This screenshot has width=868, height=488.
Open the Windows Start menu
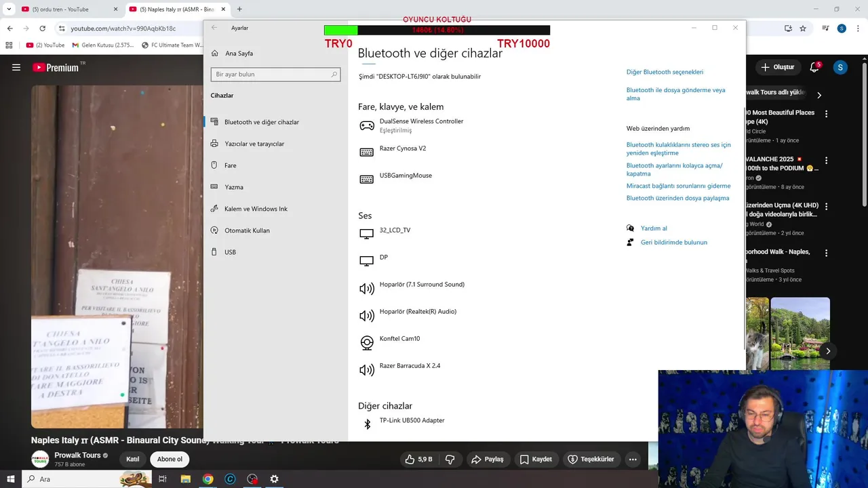coord(11,479)
